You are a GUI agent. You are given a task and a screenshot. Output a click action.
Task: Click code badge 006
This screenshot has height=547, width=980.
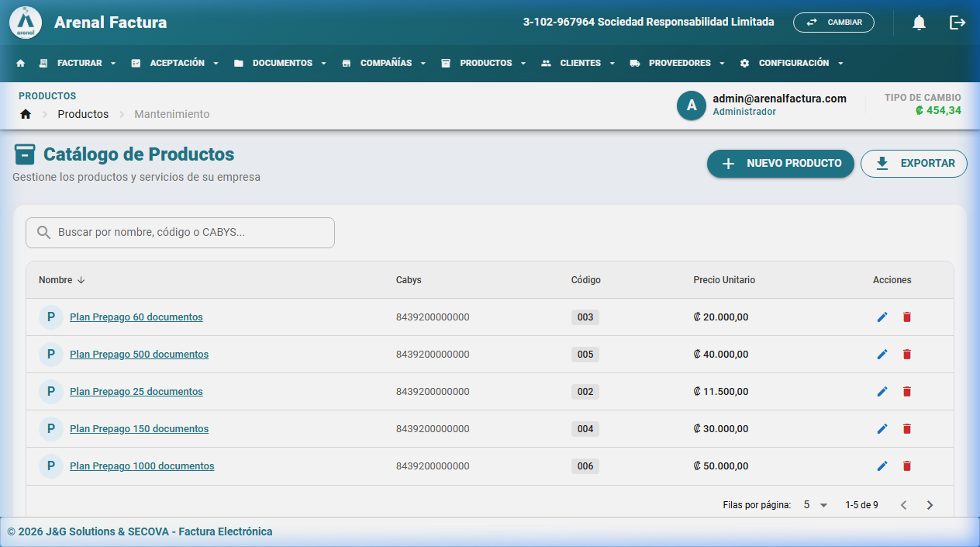coord(585,466)
